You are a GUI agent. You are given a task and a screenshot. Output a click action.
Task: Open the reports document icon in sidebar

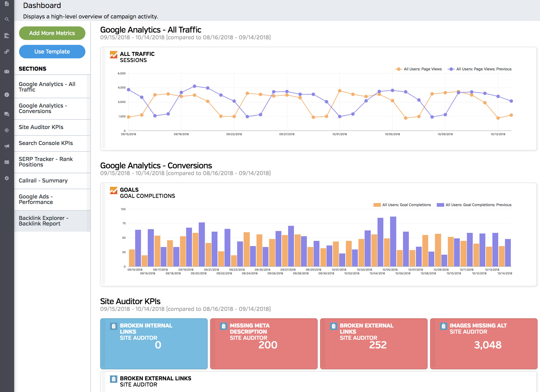(x=7, y=4)
